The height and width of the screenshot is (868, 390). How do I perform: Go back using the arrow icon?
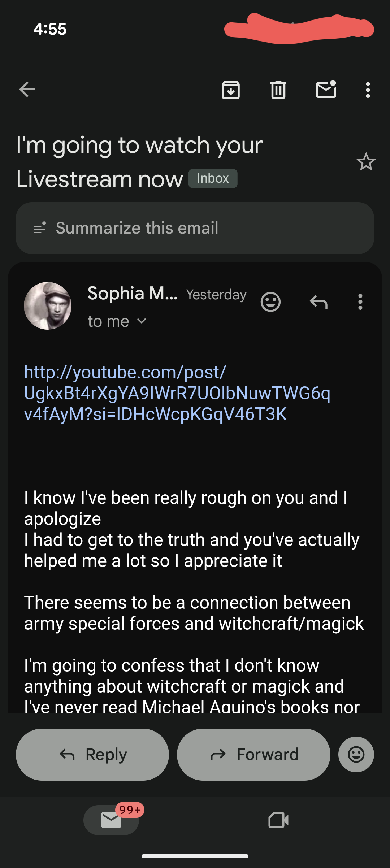tap(27, 90)
